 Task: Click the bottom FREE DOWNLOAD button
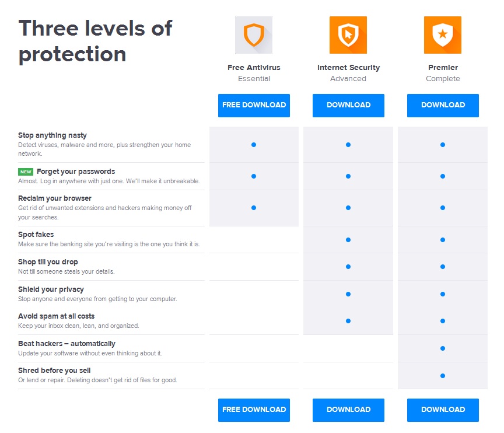click(x=254, y=410)
